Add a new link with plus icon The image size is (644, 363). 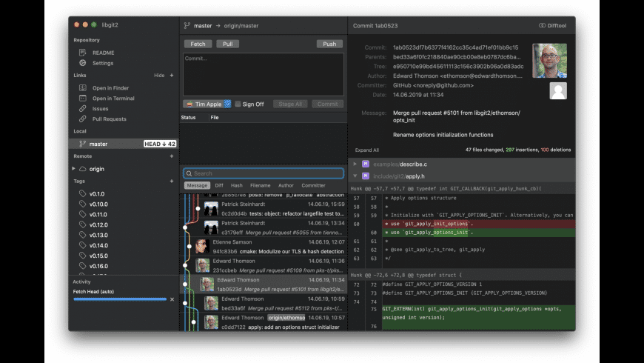coord(172,76)
